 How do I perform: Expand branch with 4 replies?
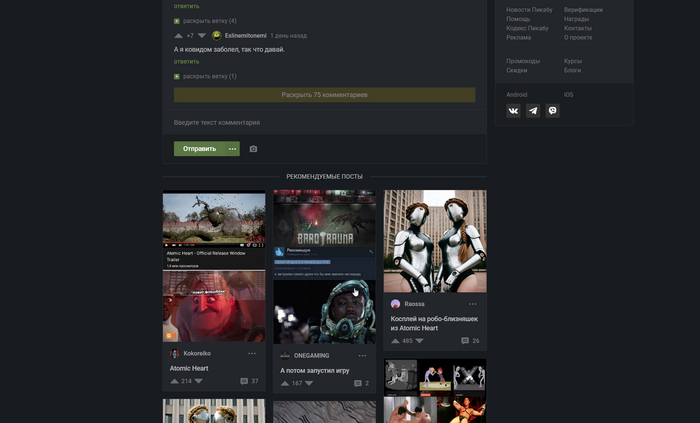coord(205,21)
